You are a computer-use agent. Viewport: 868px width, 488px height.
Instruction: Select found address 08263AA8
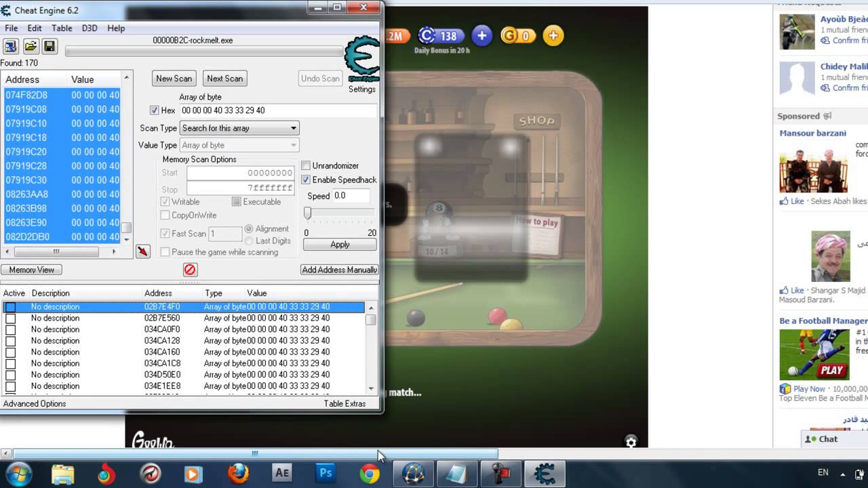point(62,195)
